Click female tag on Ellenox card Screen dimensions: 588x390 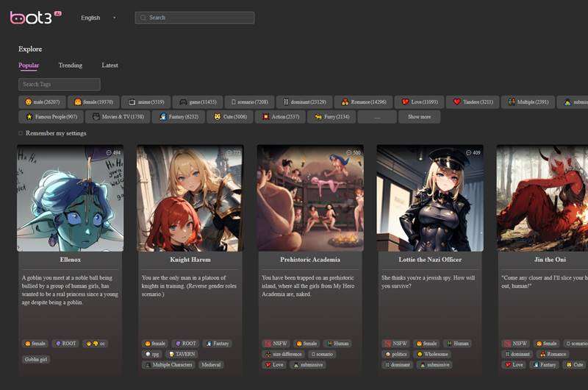35,344
